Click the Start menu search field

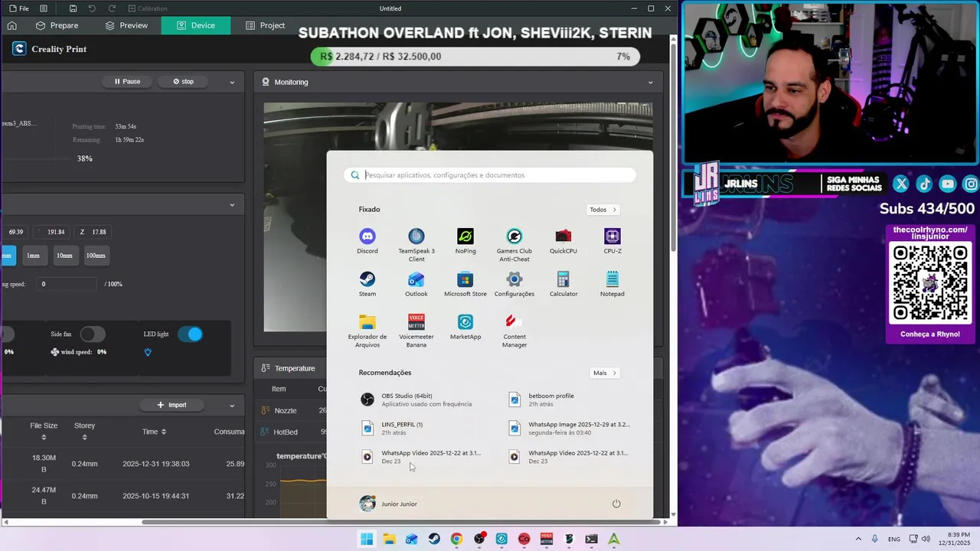click(490, 175)
